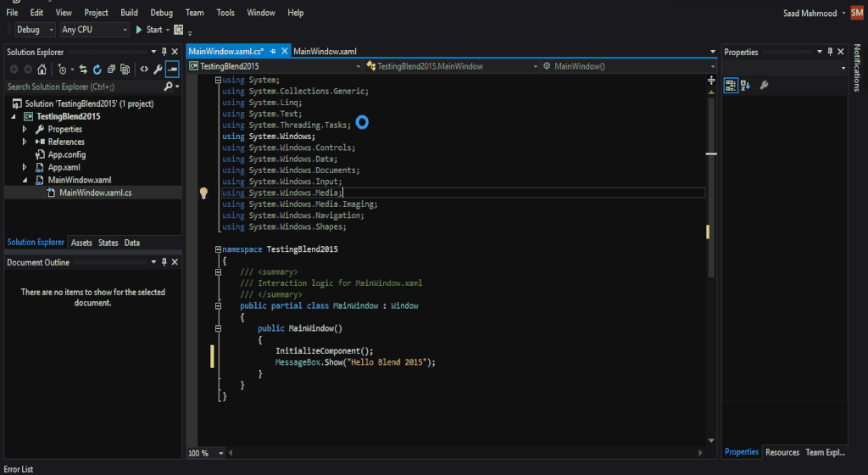The height and width of the screenshot is (475, 868).
Task: Open the Error List at bottom
Action: coord(18,469)
